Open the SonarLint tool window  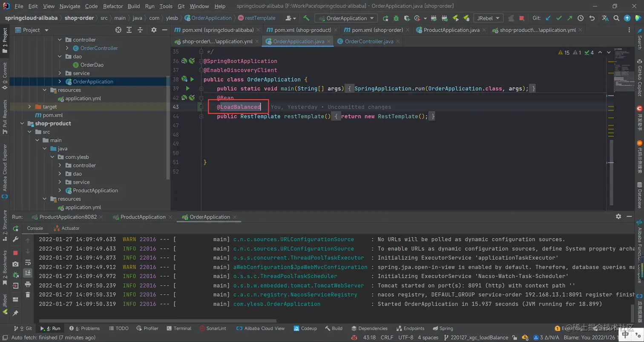pyautogui.click(x=213, y=328)
